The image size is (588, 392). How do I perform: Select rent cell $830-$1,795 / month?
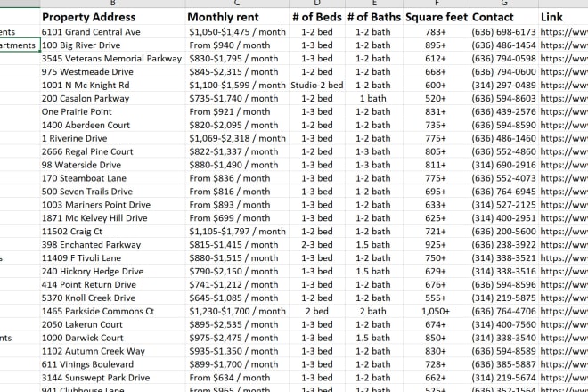pos(237,59)
